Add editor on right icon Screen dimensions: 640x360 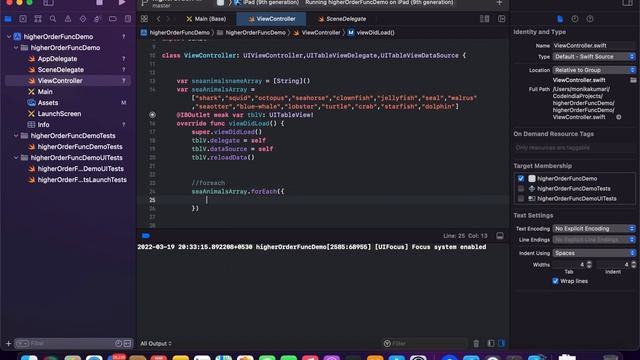click(x=502, y=19)
